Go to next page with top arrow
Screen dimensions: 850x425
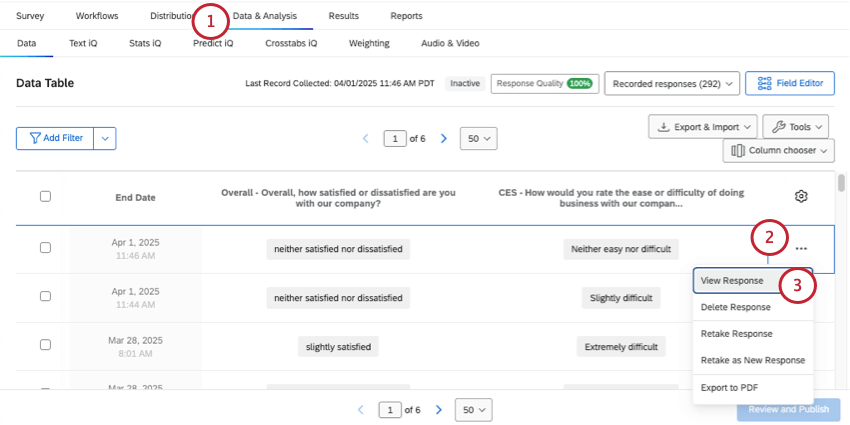pyautogui.click(x=444, y=138)
